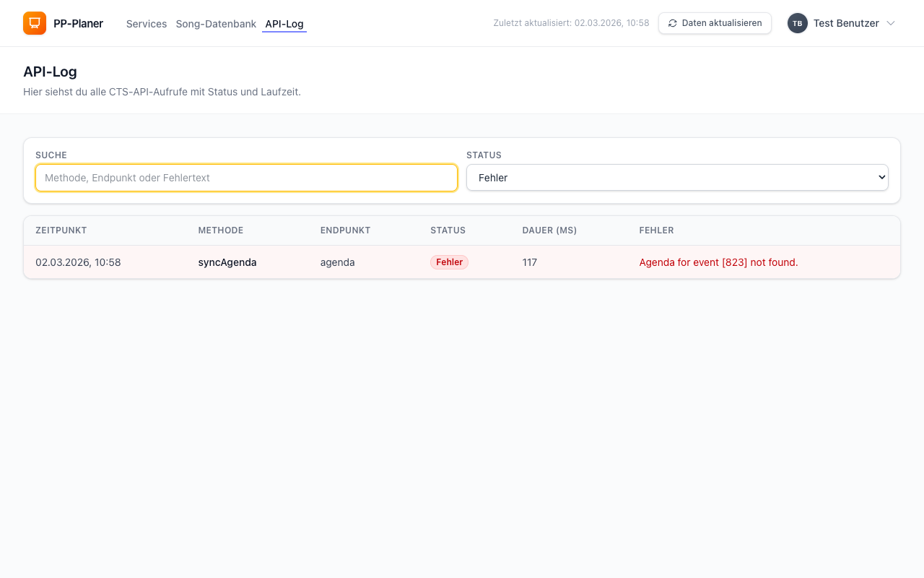This screenshot has height=578, width=924.
Task: Select the API-Log tab
Action: tap(284, 24)
